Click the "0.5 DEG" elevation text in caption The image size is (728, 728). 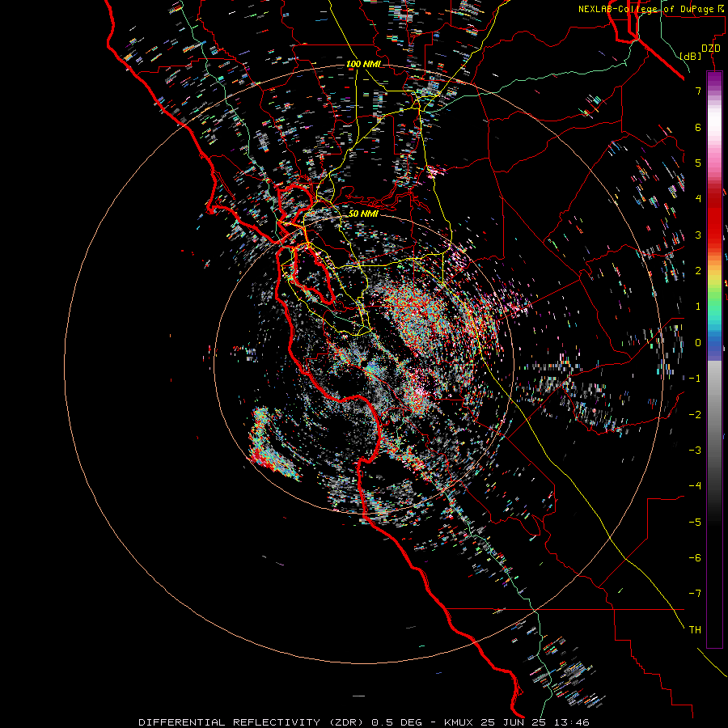click(x=396, y=722)
